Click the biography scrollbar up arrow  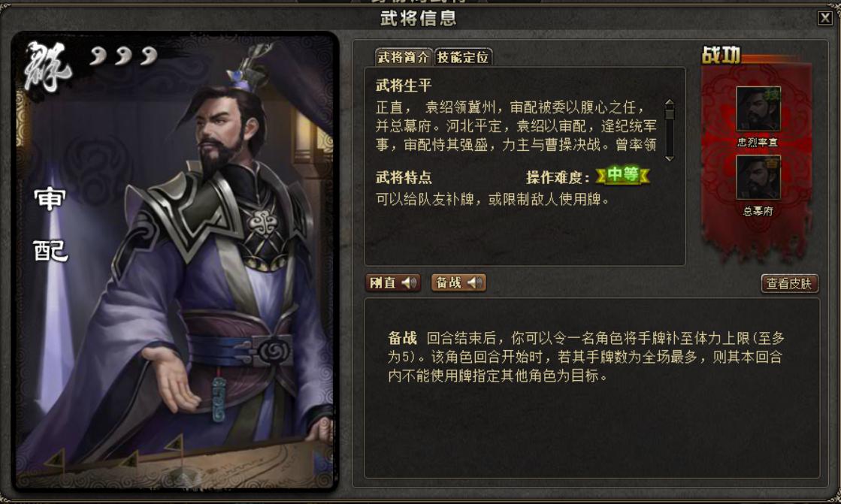click(669, 102)
